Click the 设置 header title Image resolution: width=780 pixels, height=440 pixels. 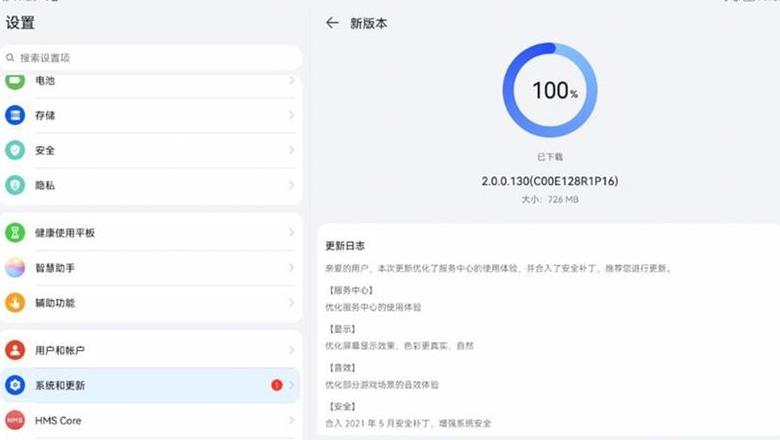click(20, 23)
